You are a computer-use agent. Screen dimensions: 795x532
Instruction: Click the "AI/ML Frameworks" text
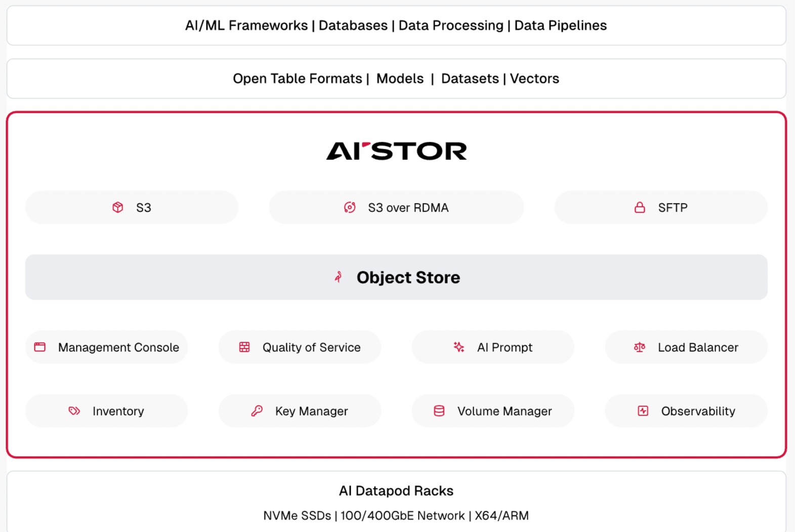pyautogui.click(x=246, y=25)
